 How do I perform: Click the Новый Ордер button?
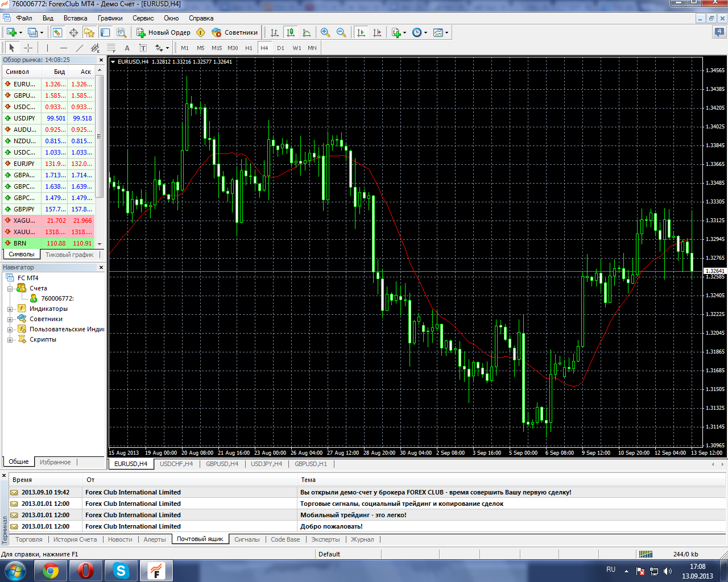click(x=163, y=32)
